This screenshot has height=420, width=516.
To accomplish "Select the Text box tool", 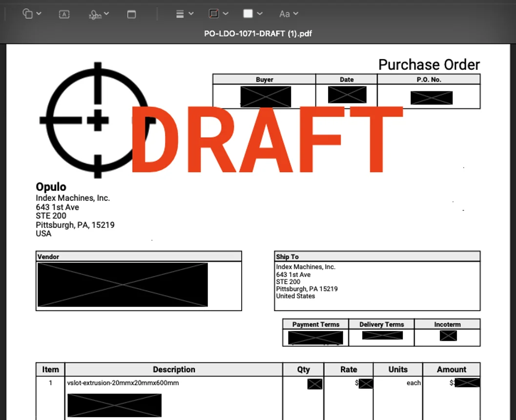I will tap(64, 14).
